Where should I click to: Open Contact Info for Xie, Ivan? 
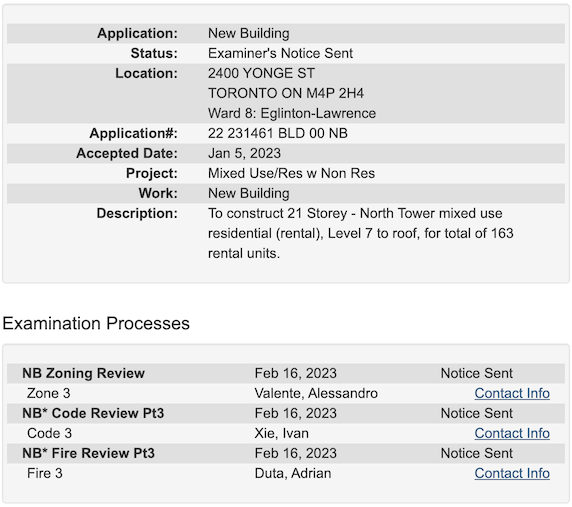[x=512, y=433]
